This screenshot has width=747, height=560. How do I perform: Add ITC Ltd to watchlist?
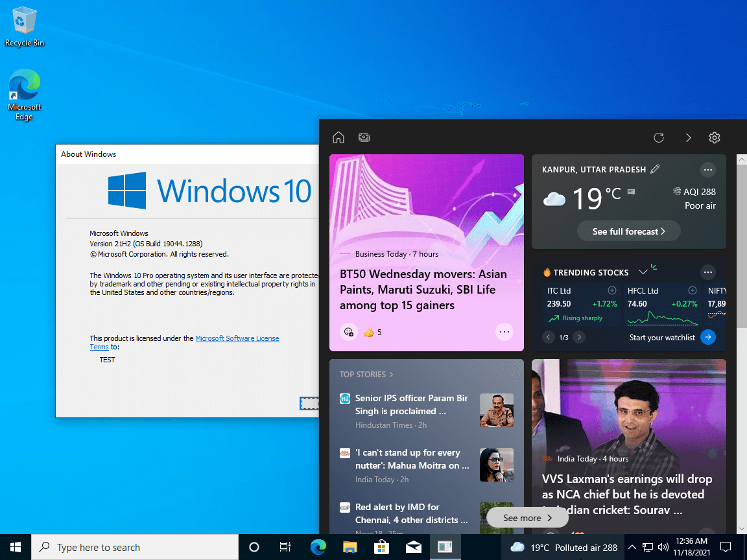tap(611, 290)
